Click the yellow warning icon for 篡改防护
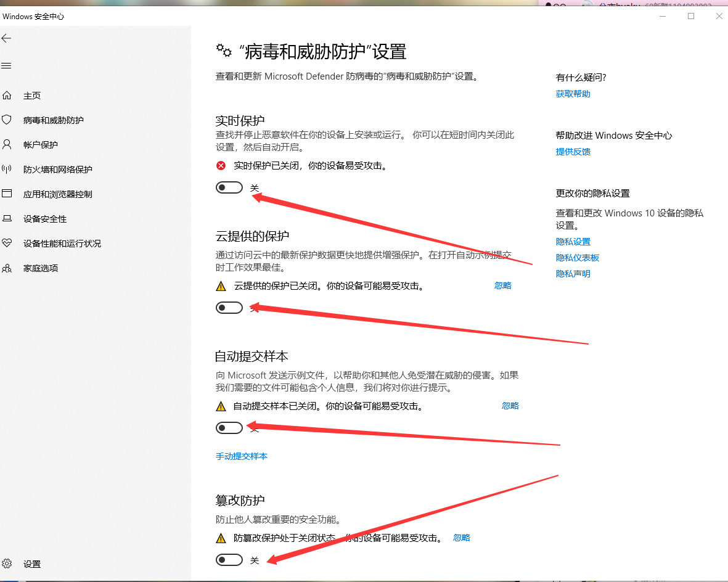This screenshot has width=728, height=582. pos(221,538)
